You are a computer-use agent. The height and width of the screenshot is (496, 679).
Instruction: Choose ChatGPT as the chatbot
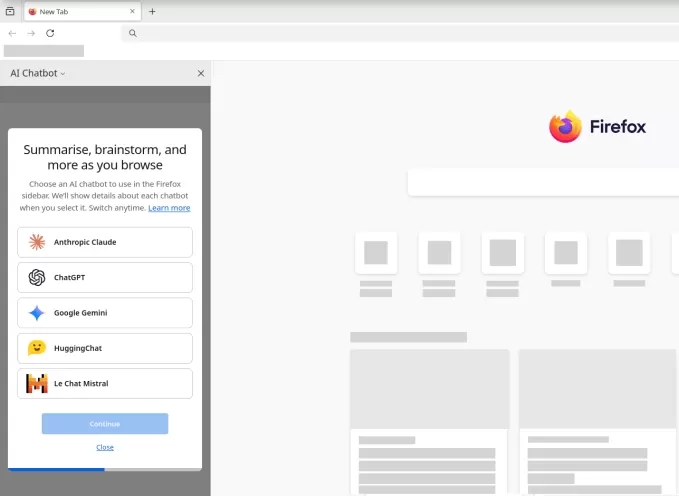105,277
